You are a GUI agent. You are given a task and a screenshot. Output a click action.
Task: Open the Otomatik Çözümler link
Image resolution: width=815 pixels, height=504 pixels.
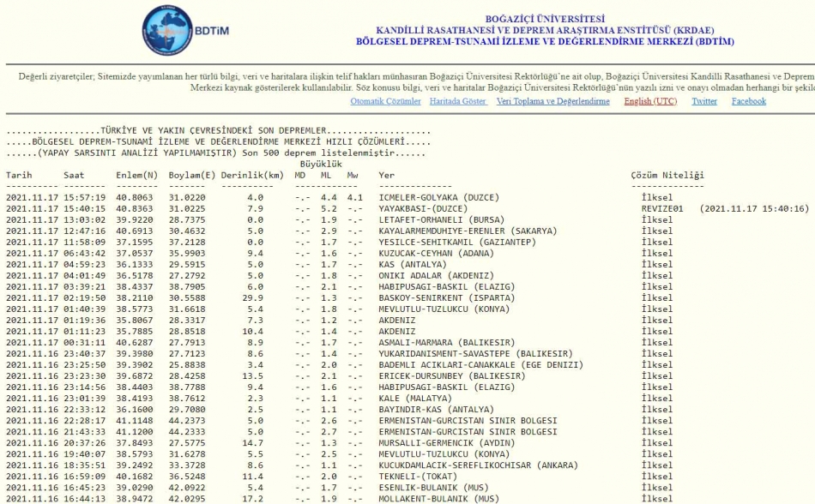(x=386, y=101)
